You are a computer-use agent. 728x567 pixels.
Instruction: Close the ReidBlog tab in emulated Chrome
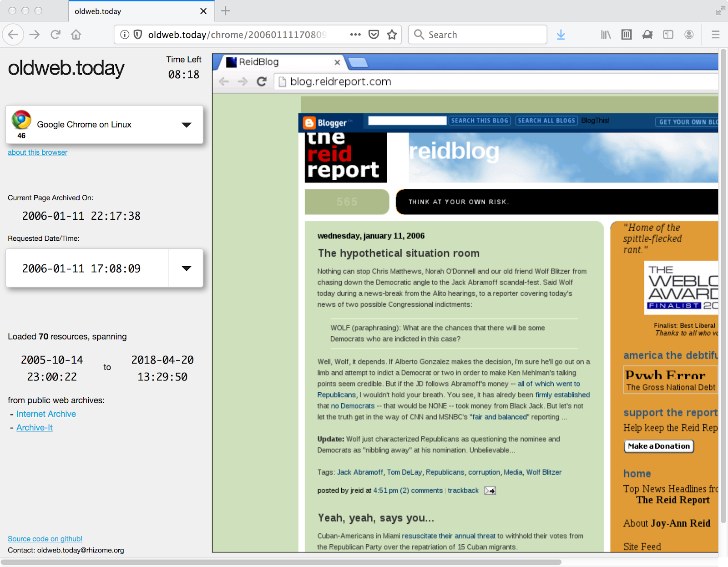[337, 62]
